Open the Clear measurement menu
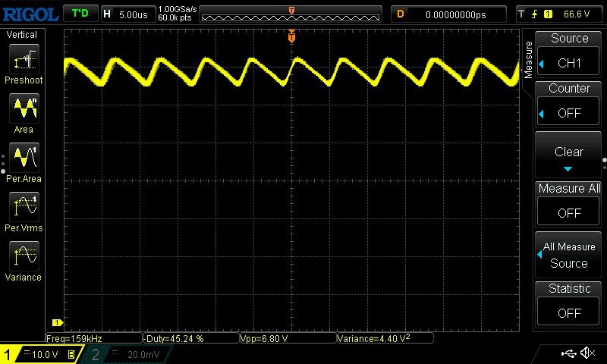This screenshot has width=607, height=364. 568,155
